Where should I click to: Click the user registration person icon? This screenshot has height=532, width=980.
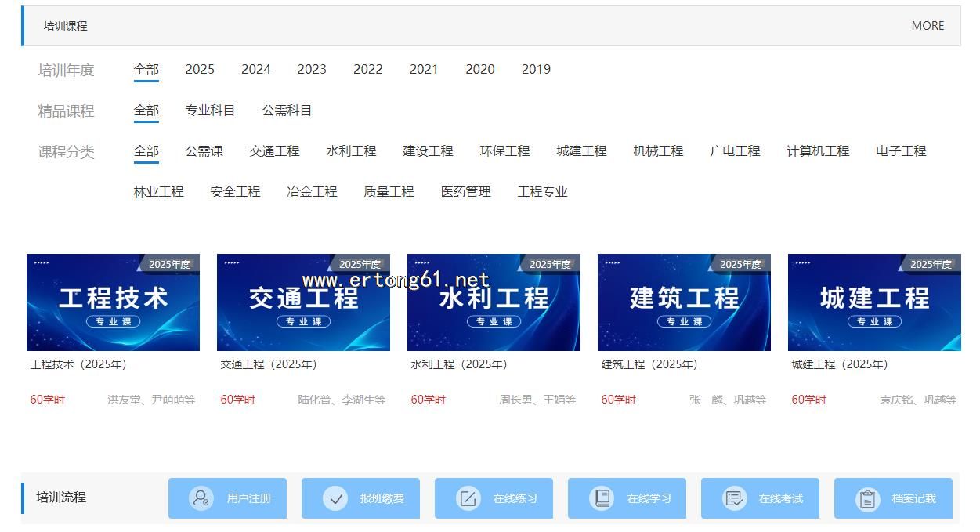coord(201,498)
